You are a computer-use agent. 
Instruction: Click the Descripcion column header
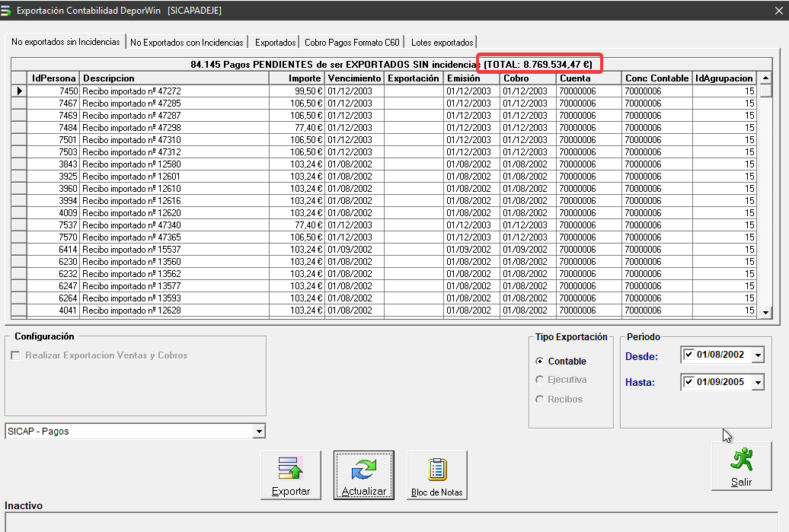tap(174, 78)
